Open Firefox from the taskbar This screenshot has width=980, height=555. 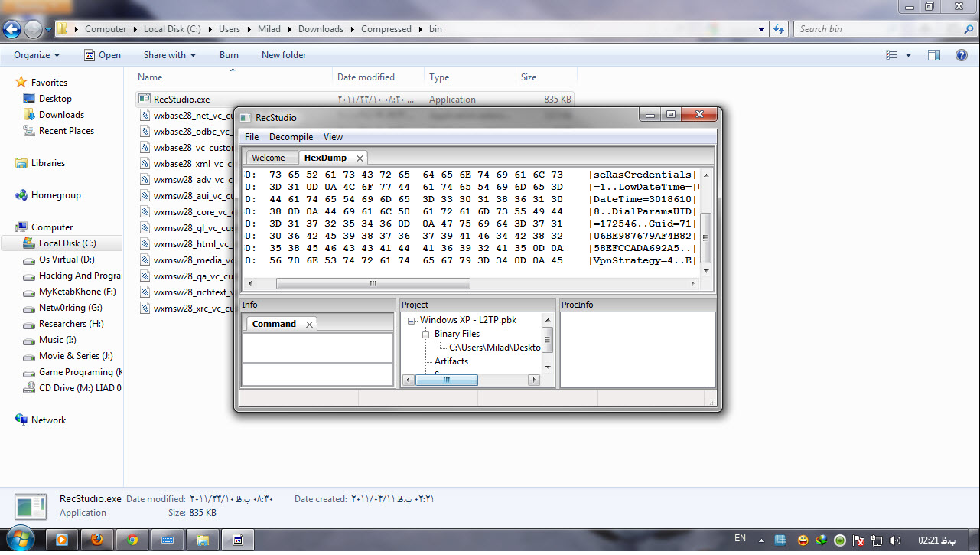pos(96,540)
